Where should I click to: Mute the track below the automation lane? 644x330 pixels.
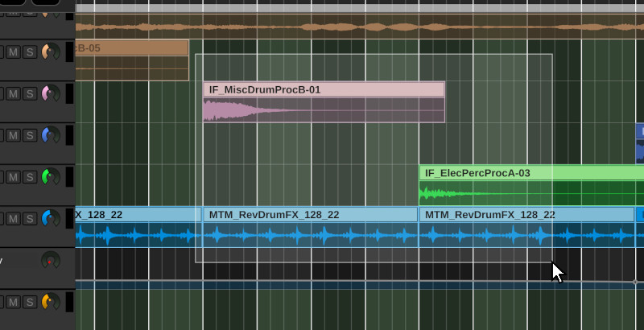pos(14,303)
